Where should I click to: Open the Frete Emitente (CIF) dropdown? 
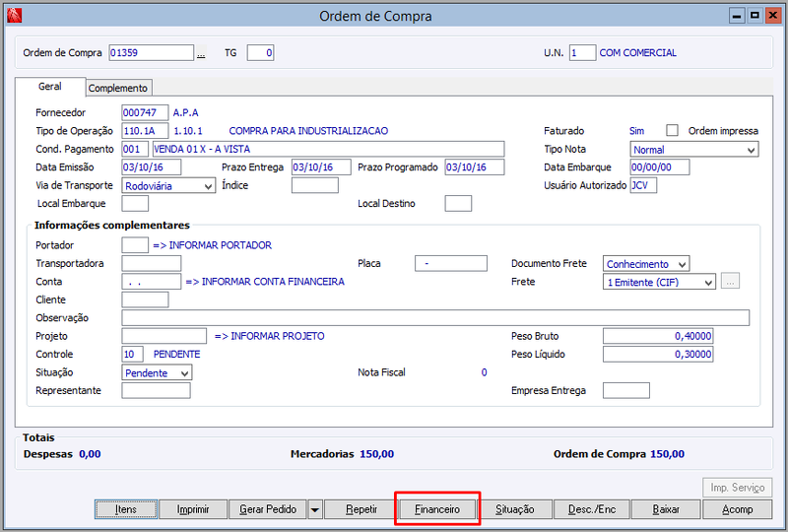click(x=659, y=282)
